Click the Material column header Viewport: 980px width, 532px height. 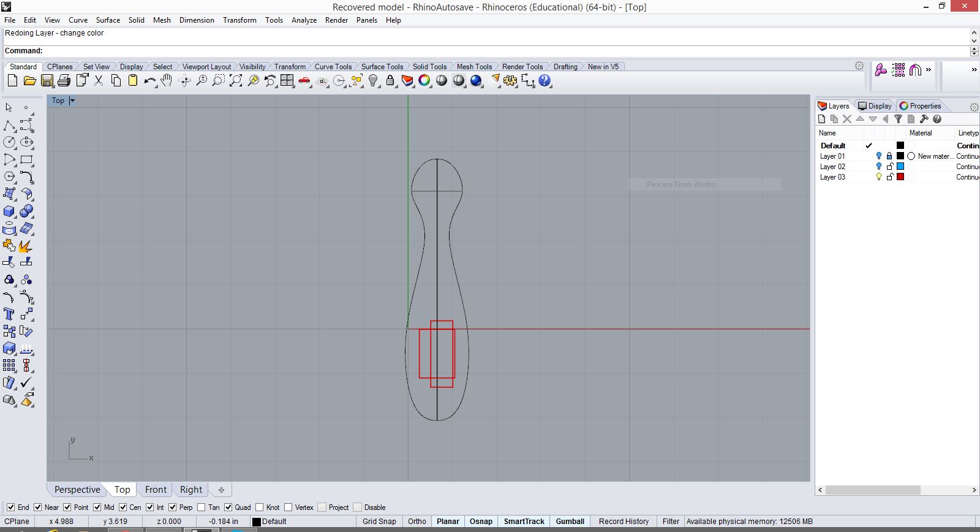pos(921,133)
